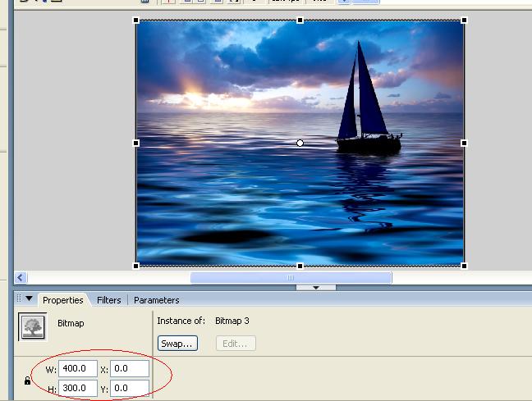Collapse the Properties panel with the triangle arrow
This screenshot has width=532, height=401.
click(x=30, y=298)
